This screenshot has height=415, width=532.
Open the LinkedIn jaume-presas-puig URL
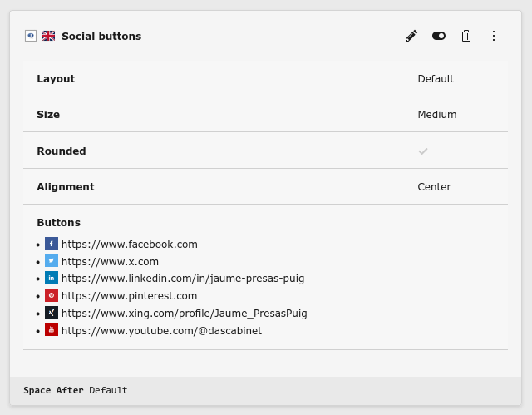pos(183,279)
